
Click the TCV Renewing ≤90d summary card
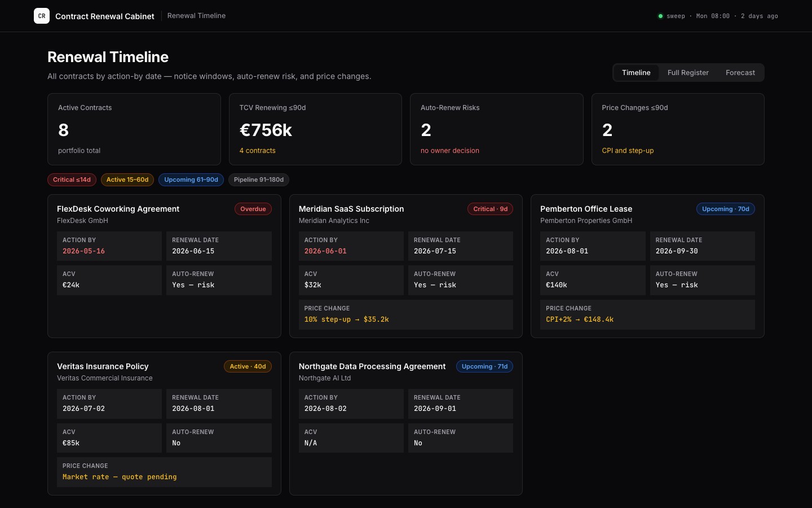315,129
